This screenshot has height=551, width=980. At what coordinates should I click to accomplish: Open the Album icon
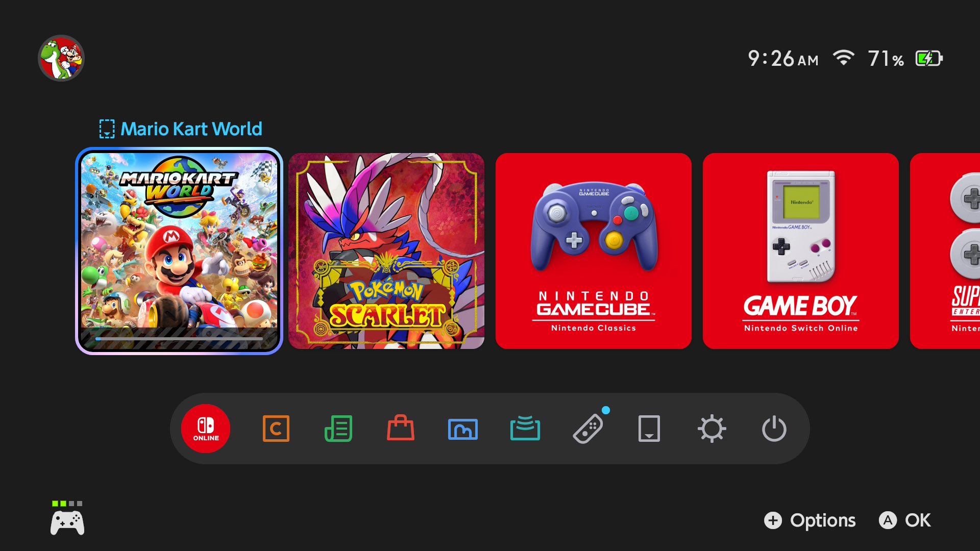463,429
